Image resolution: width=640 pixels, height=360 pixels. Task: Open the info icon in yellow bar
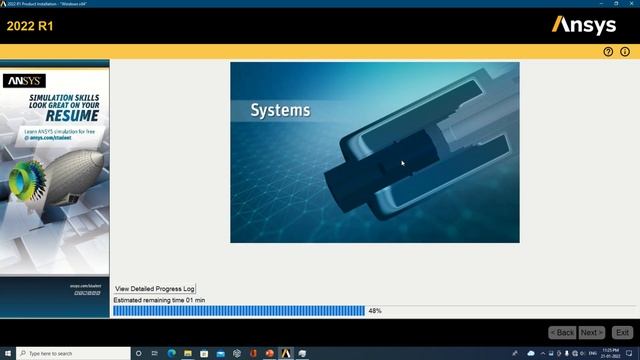(624, 52)
